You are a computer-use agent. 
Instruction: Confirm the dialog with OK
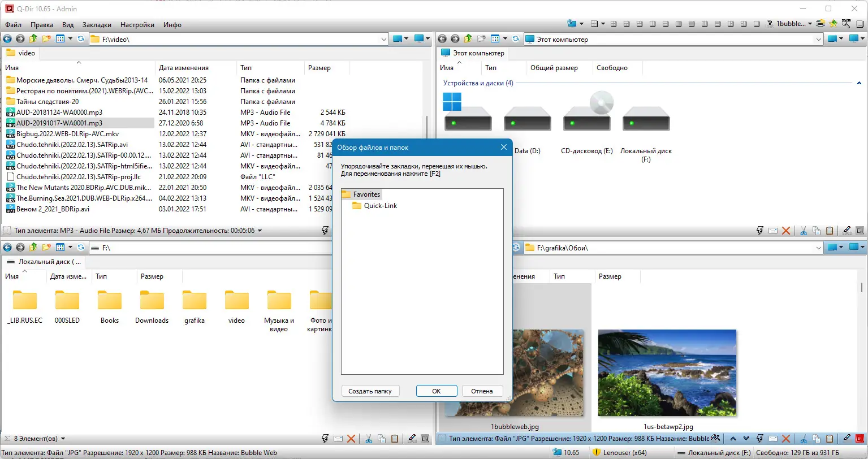pyautogui.click(x=437, y=391)
